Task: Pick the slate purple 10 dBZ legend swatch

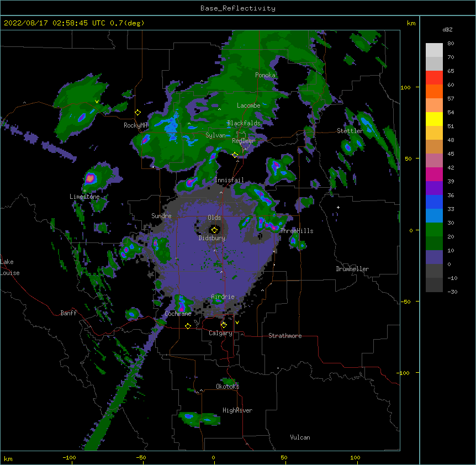Action: click(x=434, y=257)
